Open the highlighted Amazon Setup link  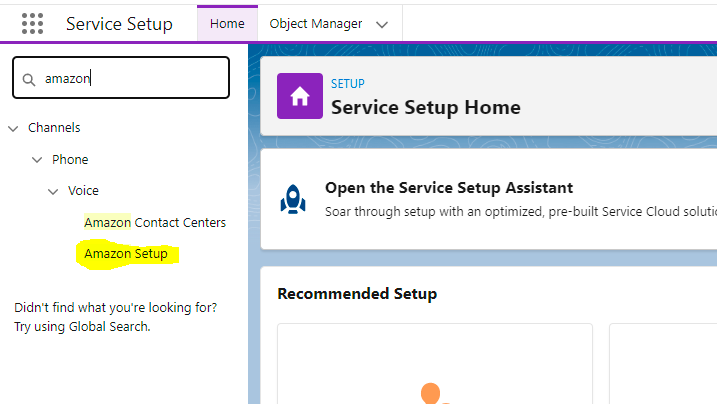(x=126, y=254)
